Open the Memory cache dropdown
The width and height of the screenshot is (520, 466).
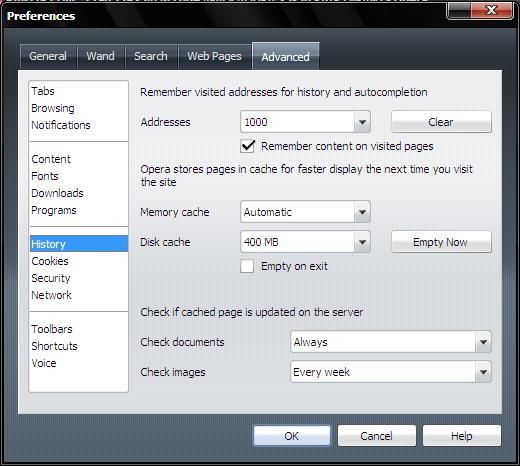305,212
